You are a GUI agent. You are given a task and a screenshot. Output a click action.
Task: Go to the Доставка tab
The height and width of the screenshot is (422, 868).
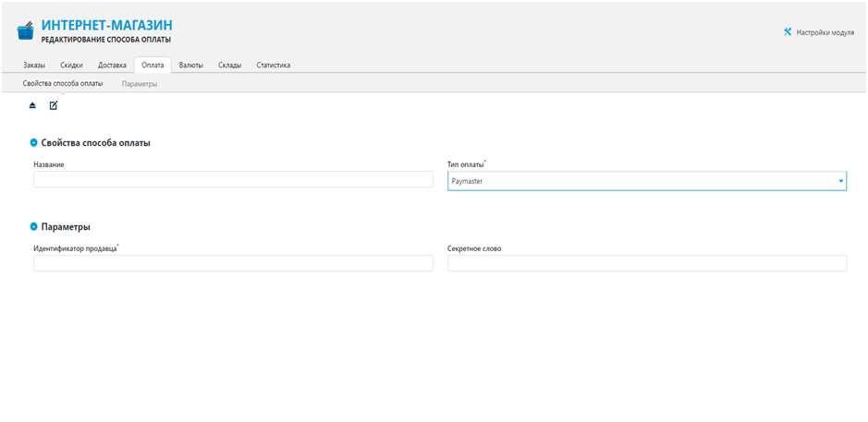pos(112,66)
